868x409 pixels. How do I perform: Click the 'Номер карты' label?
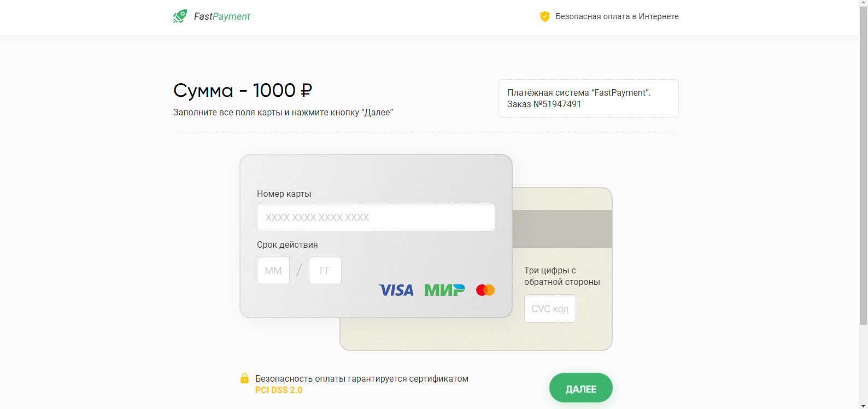click(284, 194)
